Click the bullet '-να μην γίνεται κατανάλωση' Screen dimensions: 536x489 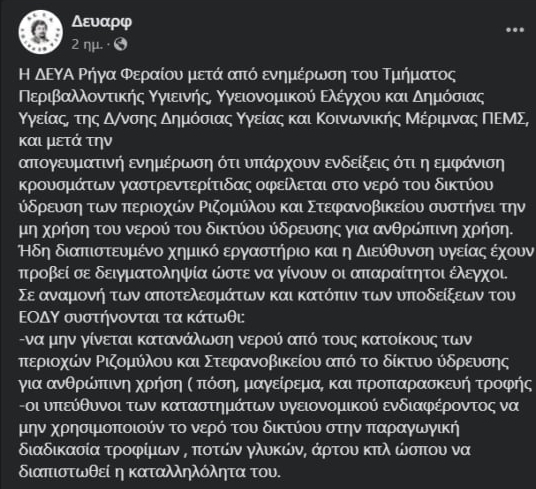[144, 340]
